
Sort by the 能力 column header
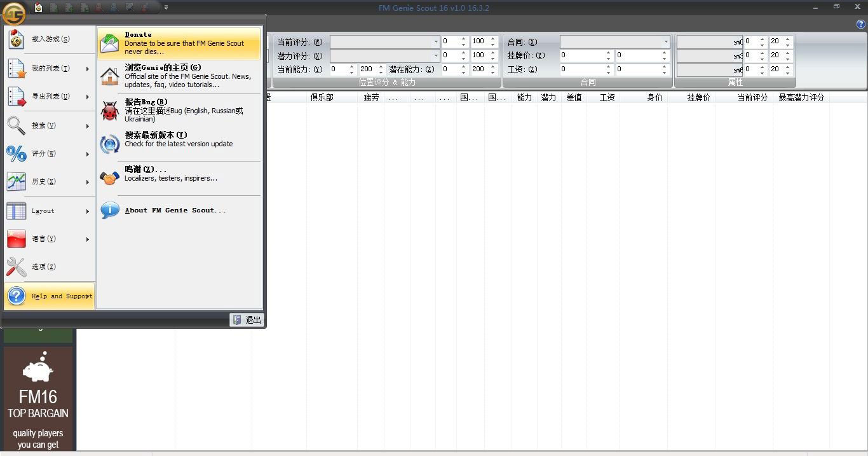pos(524,97)
